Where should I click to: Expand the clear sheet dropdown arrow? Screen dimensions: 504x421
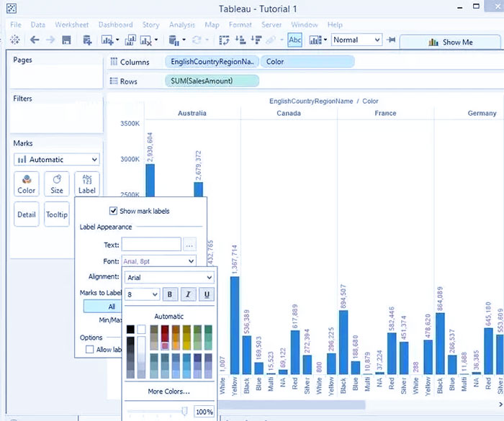coord(156,40)
